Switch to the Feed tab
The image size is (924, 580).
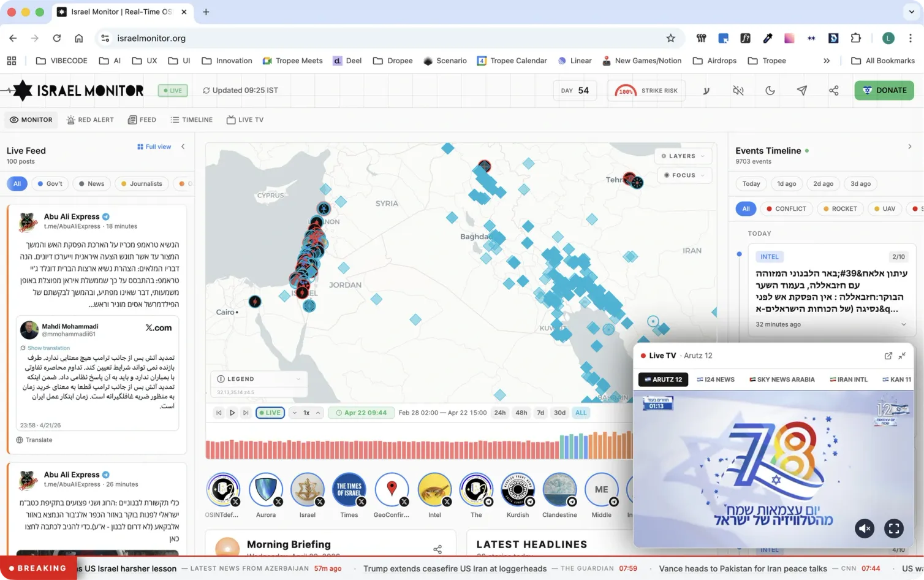142,120
